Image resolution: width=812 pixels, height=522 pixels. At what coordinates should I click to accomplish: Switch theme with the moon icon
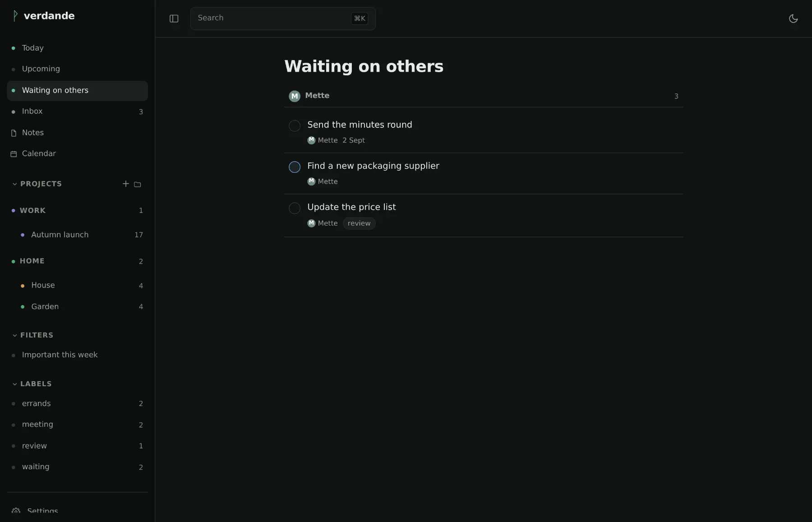coord(793,18)
